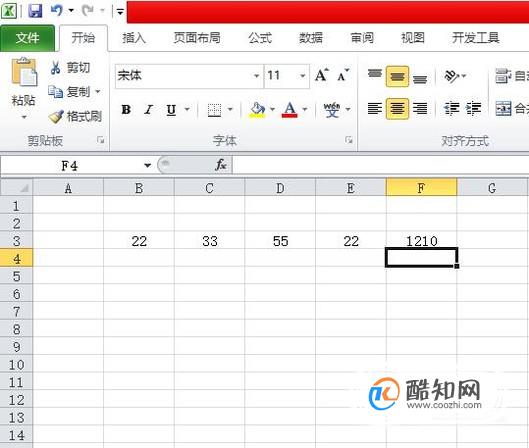This screenshot has height=448, width=529.
Task: Click the Cut scissors icon
Action: point(55,67)
